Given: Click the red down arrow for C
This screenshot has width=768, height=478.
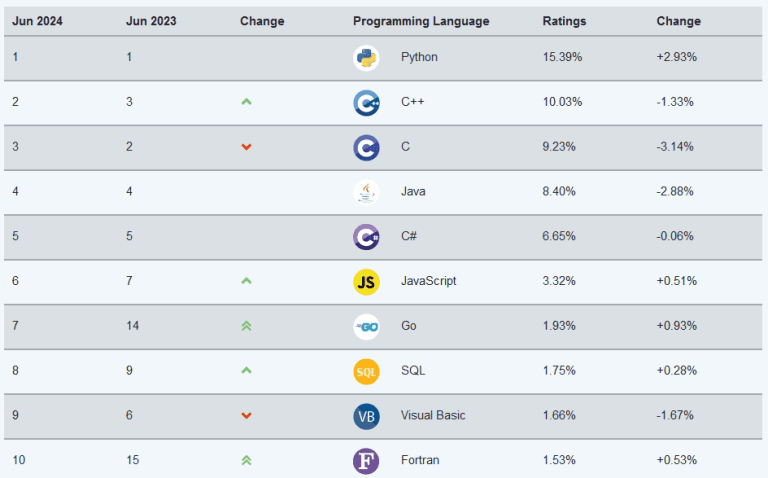Looking at the screenshot, I should 246,147.
